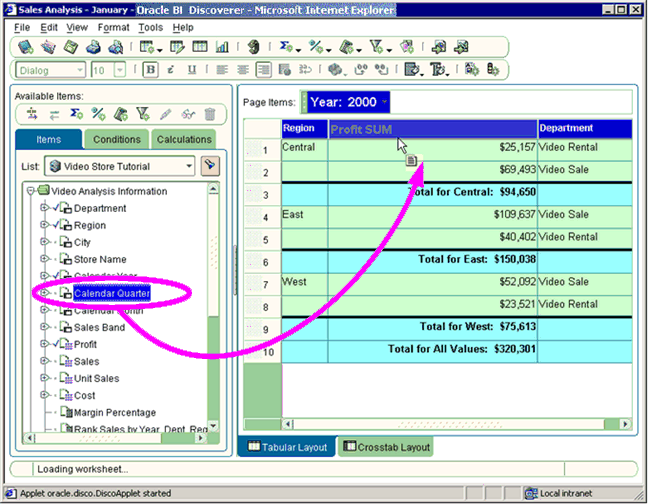Switch to the Conditions tab
The image size is (648, 504).
pos(117,139)
